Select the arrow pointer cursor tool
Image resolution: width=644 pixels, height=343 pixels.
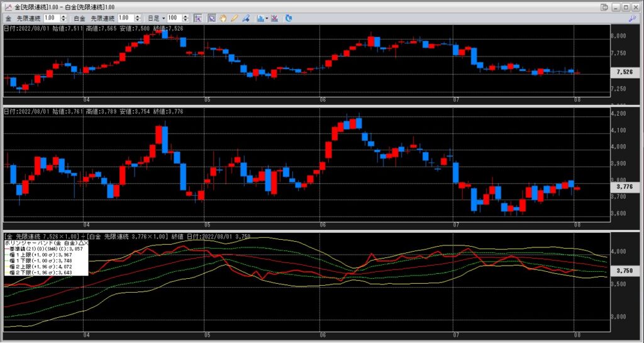point(212,18)
